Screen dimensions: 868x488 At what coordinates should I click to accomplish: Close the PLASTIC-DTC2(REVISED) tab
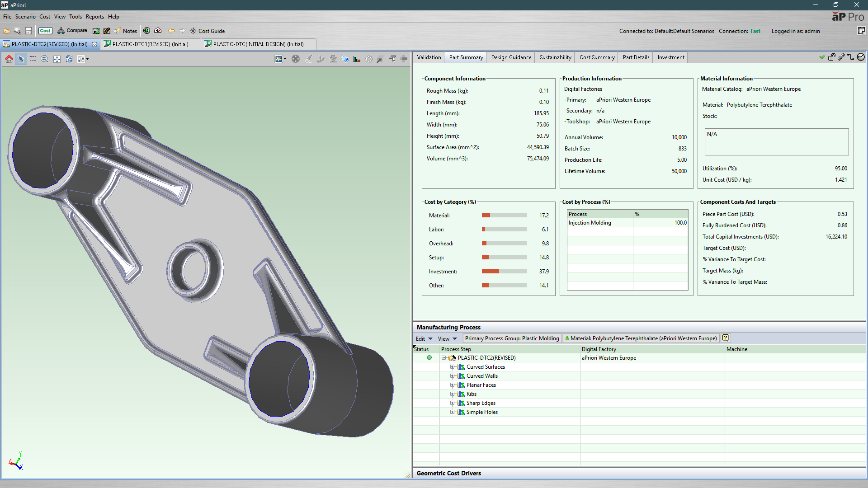tap(94, 44)
